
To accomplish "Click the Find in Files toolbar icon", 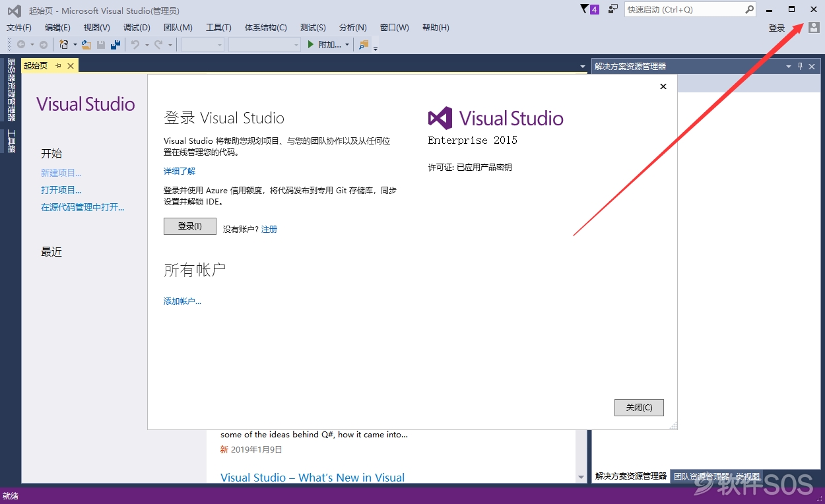I will coord(364,45).
